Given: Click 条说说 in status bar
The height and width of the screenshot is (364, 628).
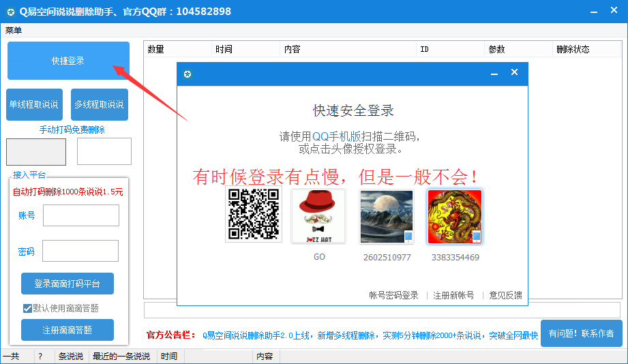Looking at the screenshot, I should (71, 357).
